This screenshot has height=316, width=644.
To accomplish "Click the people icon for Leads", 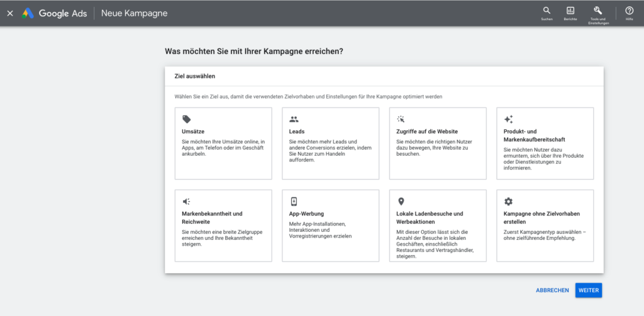I will tap(294, 119).
